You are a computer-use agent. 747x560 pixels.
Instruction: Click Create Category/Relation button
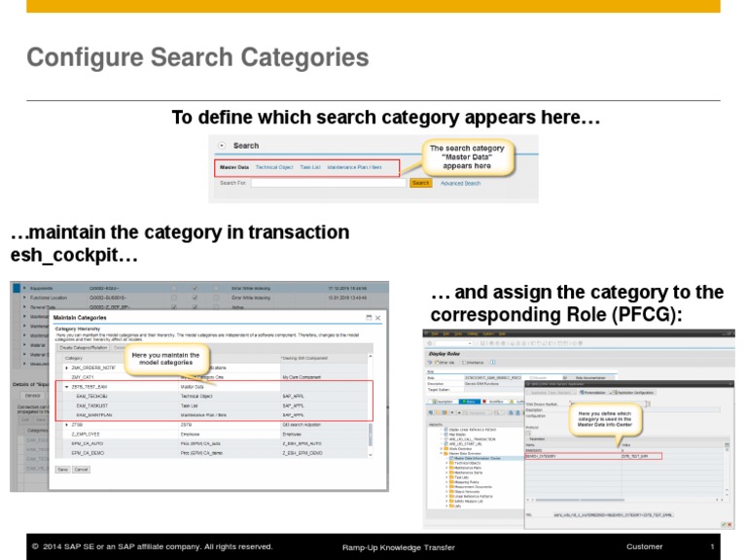[84, 348]
